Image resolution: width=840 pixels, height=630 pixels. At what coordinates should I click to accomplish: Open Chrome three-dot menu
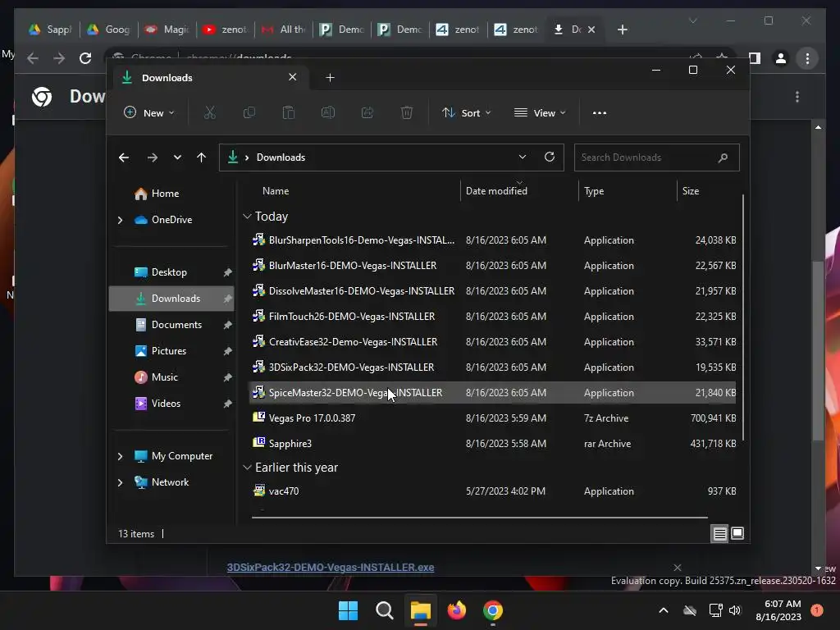point(807,58)
